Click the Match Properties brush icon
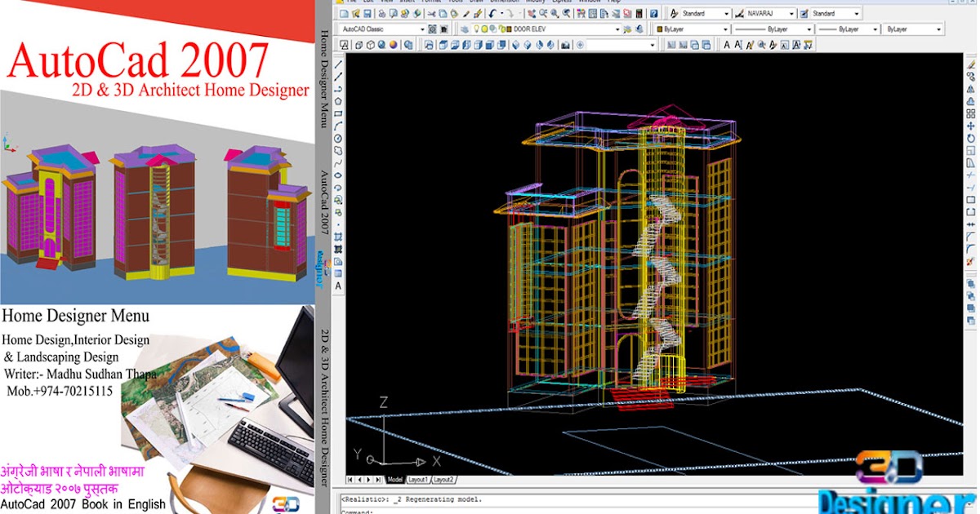The width and height of the screenshot is (980, 514). point(478,14)
